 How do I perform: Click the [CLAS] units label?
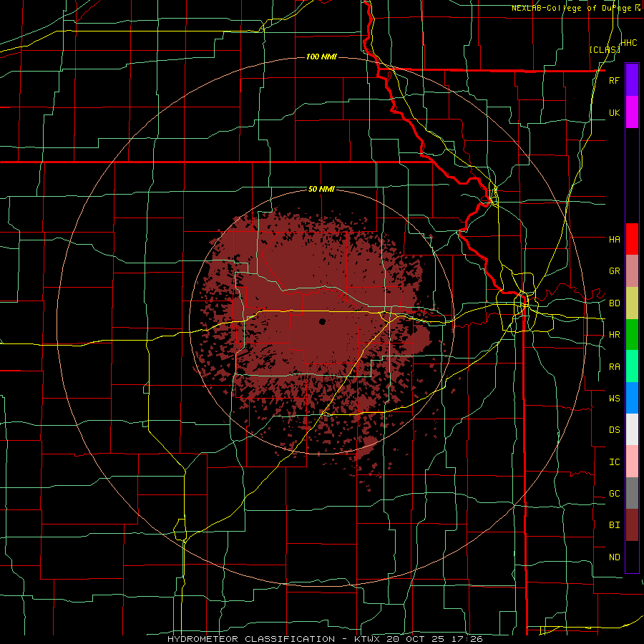point(605,49)
